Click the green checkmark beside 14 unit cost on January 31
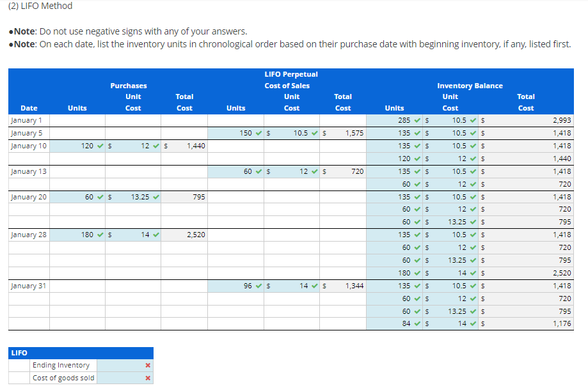The width and height of the screenshot is (588, 388). [x=314, y=286]
